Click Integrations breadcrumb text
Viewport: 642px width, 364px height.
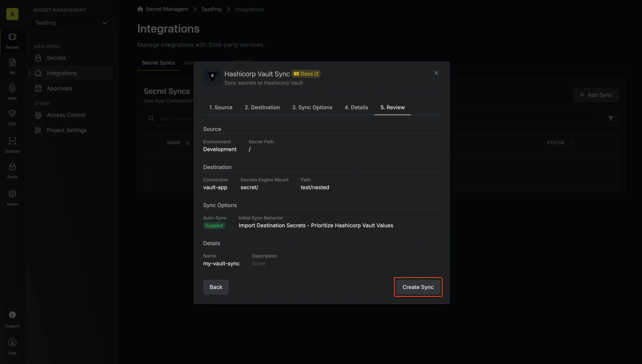[x=249, y=9]
